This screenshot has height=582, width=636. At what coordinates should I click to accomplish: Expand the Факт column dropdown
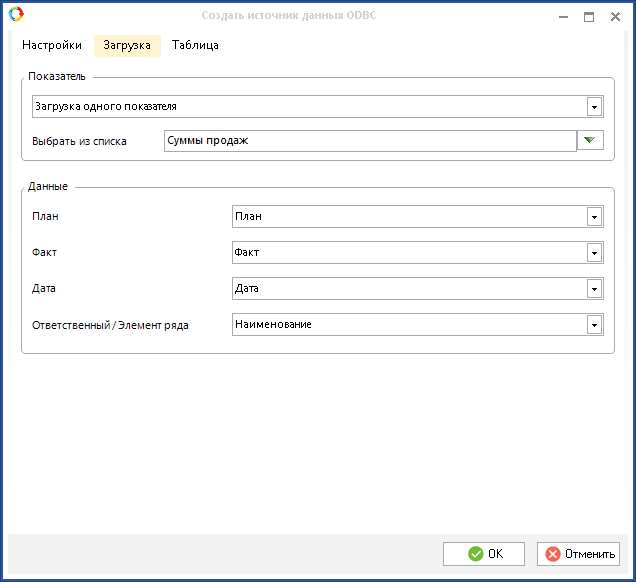594,254
